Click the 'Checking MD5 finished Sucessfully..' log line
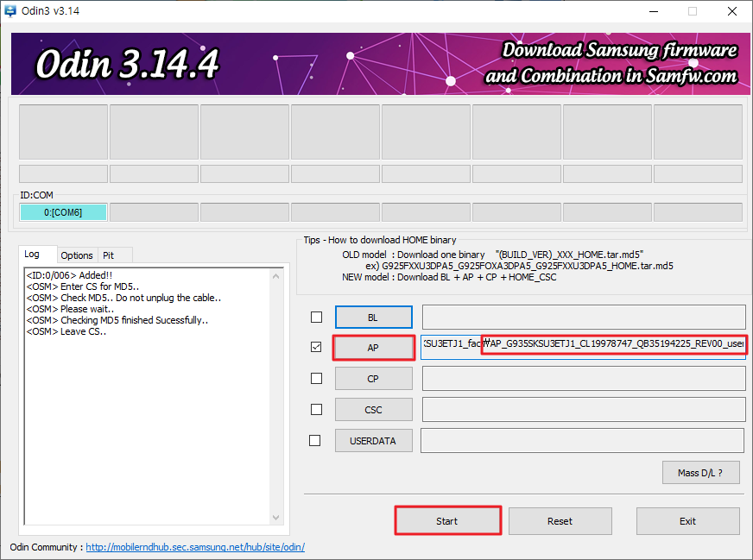Screen dimensions: 753x560 click(117, 320)
